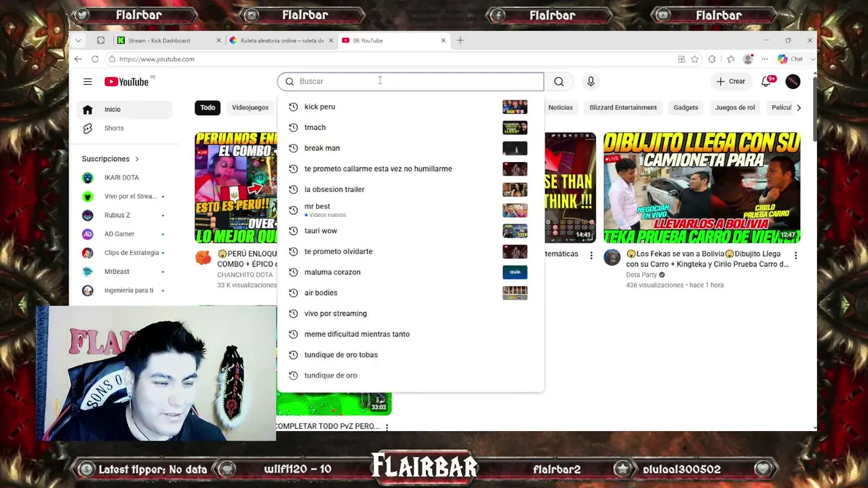The image size is (868, 488).
Task: Open the Ingeniería para ti subscription
Action: pyautogui.click(x=123, y=290)
